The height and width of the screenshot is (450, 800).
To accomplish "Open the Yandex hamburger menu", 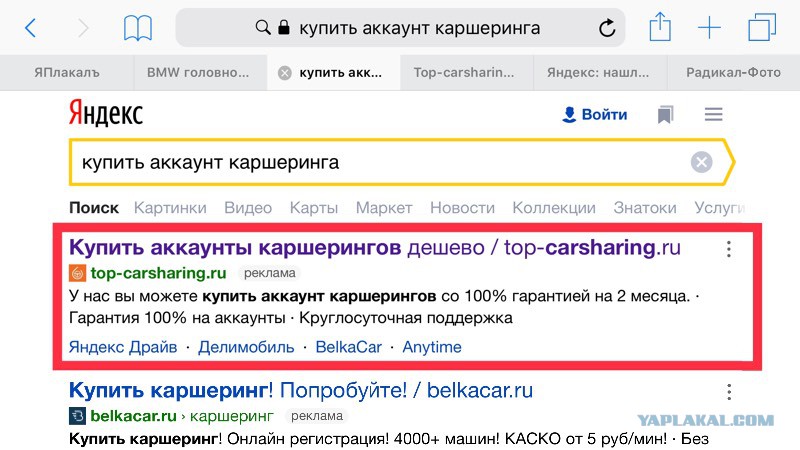I will (713, 114).
